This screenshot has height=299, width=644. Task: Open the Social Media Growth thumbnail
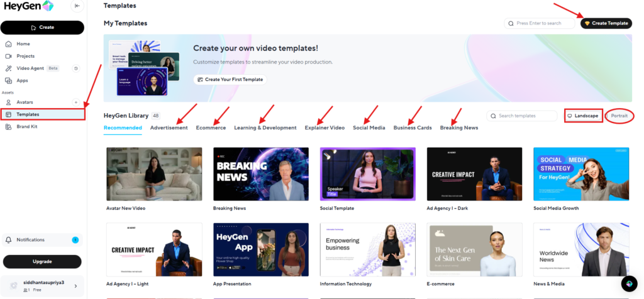coord(581,174)
